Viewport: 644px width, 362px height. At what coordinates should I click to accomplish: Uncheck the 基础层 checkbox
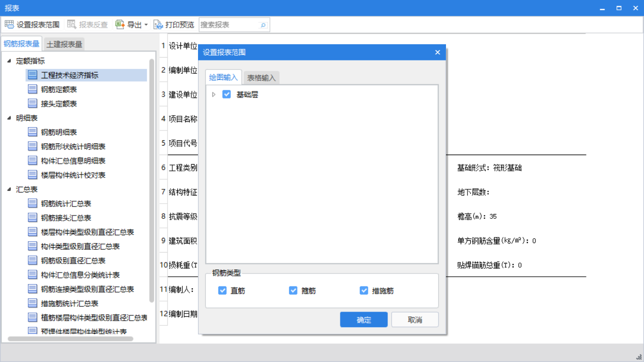pos(227,94)
